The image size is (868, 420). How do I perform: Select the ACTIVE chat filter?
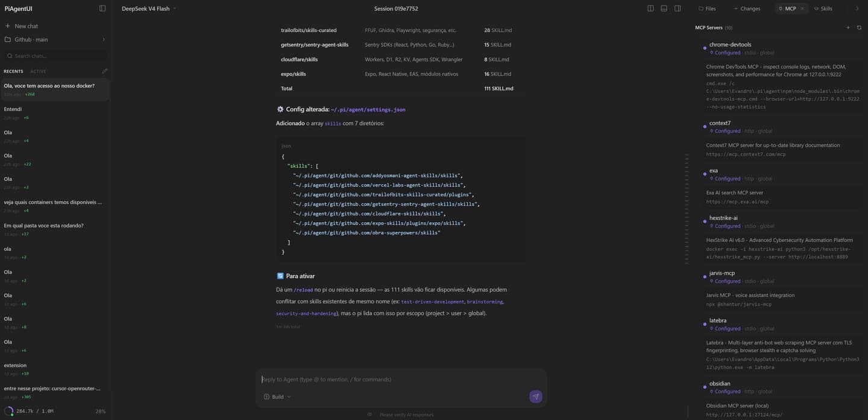click(38, 71)
